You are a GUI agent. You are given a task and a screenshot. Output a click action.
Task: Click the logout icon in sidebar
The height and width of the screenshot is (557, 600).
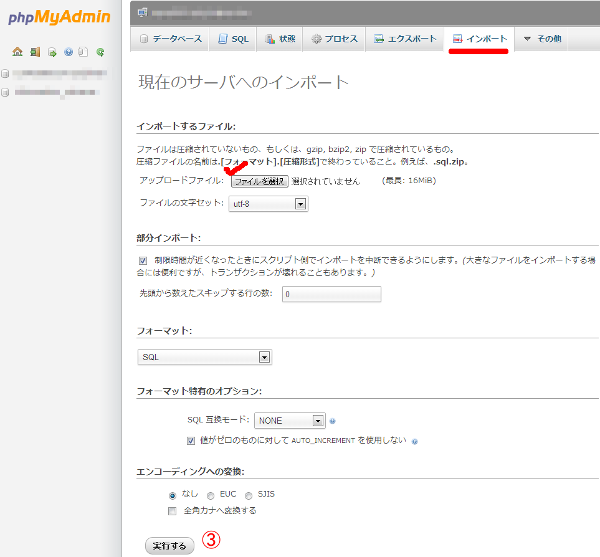click(35, 52)
